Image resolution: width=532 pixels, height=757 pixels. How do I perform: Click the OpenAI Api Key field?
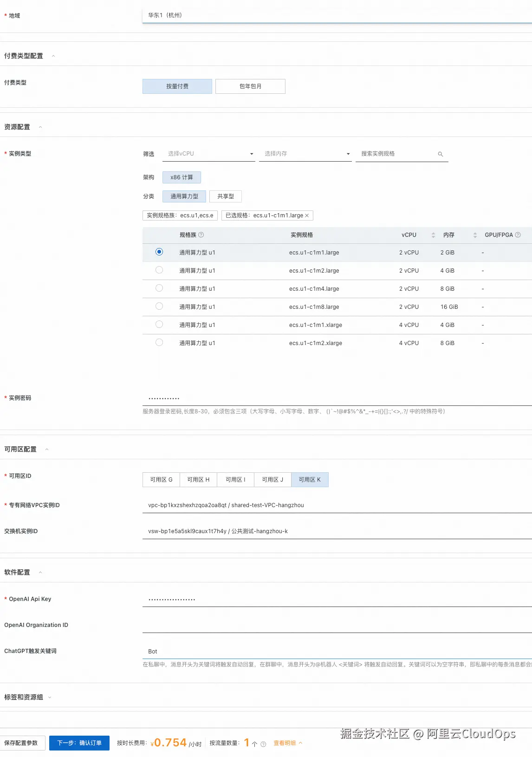coord(337,600)
